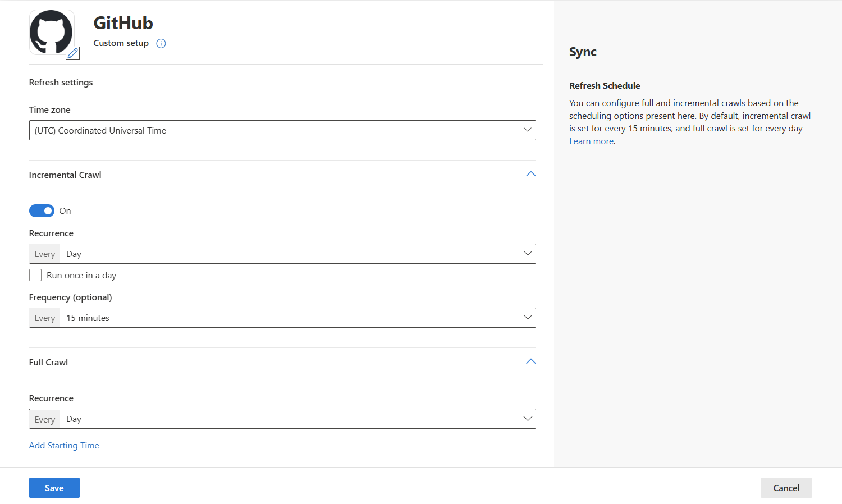The height and width of the screenshot is (504, 842).
Task: Check the Run once in a day box
Action: click(x=35, y=275)
